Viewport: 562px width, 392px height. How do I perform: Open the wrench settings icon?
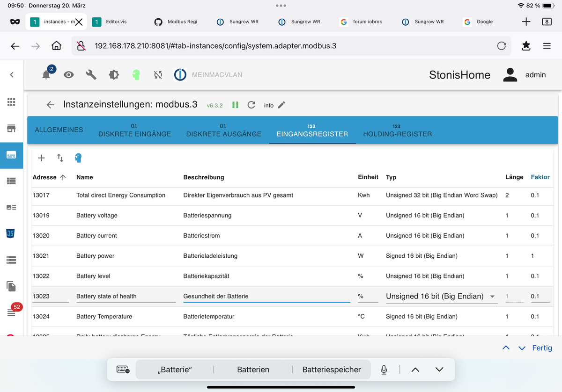[91, 75]
